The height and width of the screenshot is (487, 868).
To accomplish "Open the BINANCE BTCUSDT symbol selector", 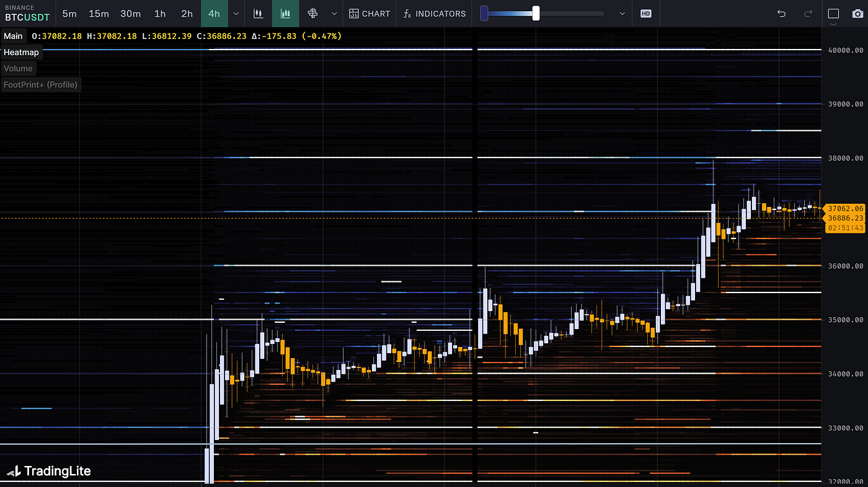I will [27, 13].
